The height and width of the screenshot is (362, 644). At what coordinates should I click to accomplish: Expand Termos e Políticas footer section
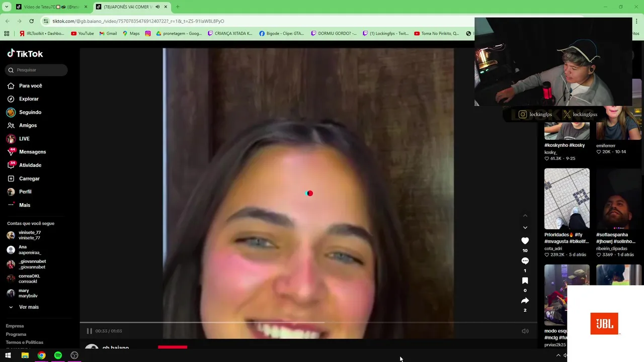click(x=25, y=342)
